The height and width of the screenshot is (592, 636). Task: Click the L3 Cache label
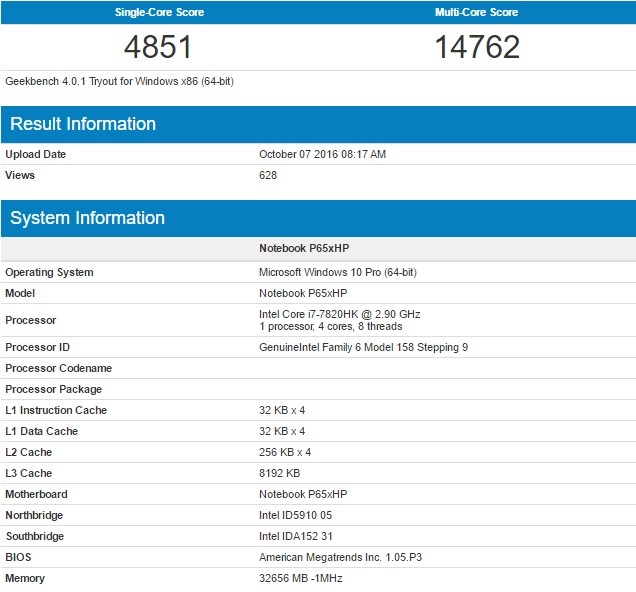pos(28,473)
